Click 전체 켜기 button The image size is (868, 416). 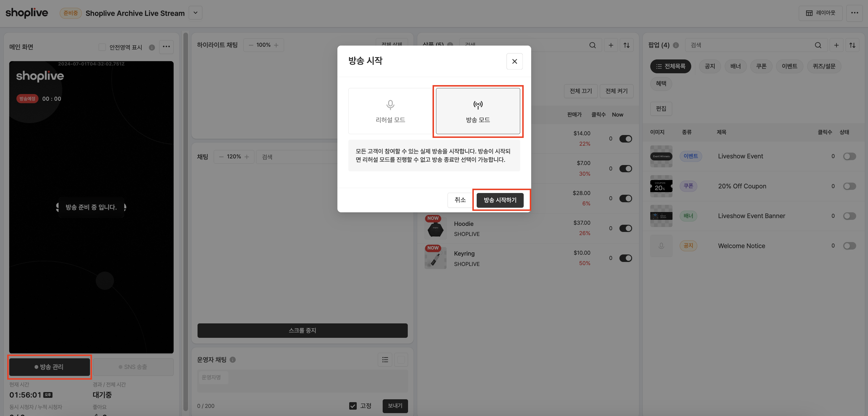point(616,91)
